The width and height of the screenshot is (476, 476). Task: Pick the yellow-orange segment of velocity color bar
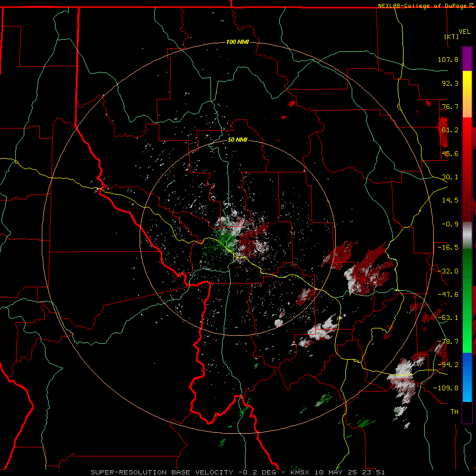467,94
